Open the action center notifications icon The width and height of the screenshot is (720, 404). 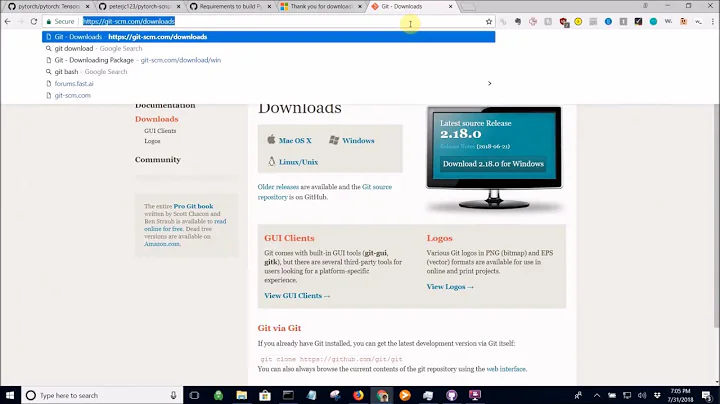[x=706, y=395]
